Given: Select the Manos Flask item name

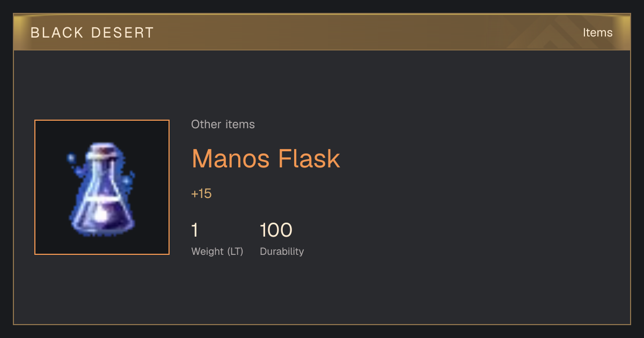Looking at the screenshot, I should pyautogui.click(x=266, y=159).
